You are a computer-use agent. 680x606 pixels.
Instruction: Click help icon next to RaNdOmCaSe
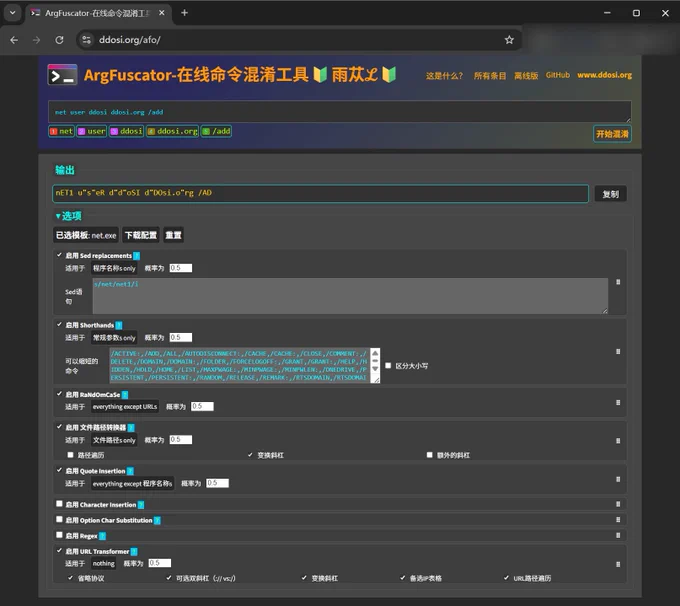(125, 395)
